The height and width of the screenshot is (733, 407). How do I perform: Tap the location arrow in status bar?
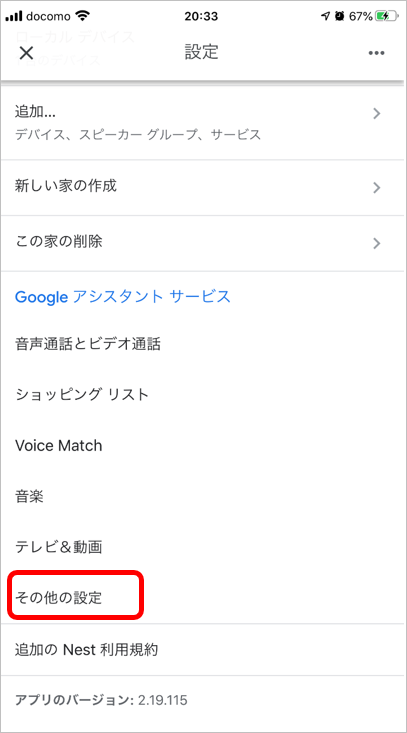325,16
